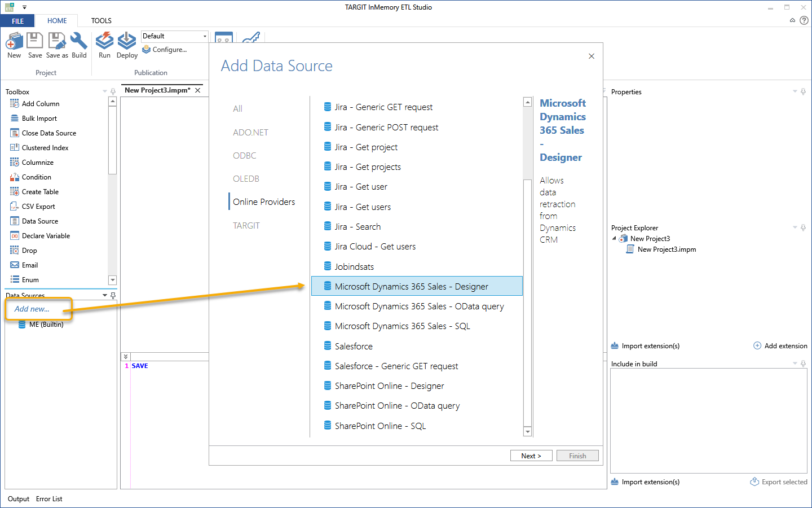This screenshot has height=508, width=812.
Task: Click provider list scroll down arrow
Action: [528, 432]
